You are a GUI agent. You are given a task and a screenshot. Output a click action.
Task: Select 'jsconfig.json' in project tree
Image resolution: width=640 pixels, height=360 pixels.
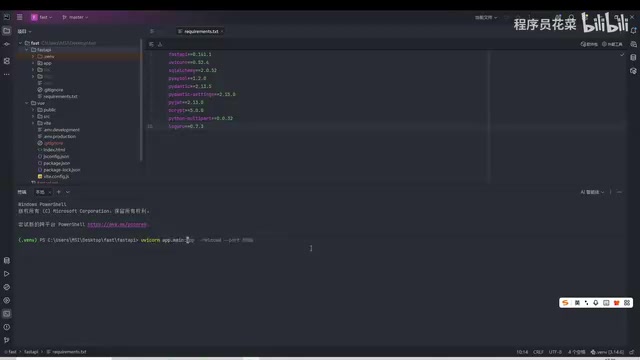(56, 156)
